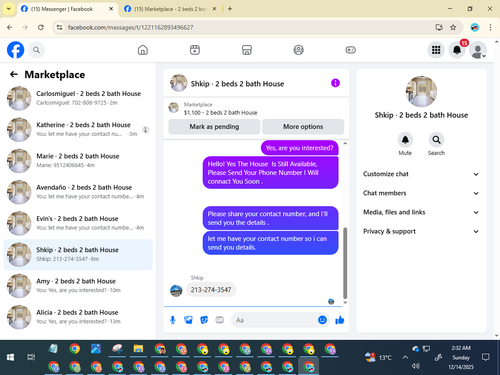500x375 pixels.
Task: Attach a photo with the image icon
Action: 188,320
